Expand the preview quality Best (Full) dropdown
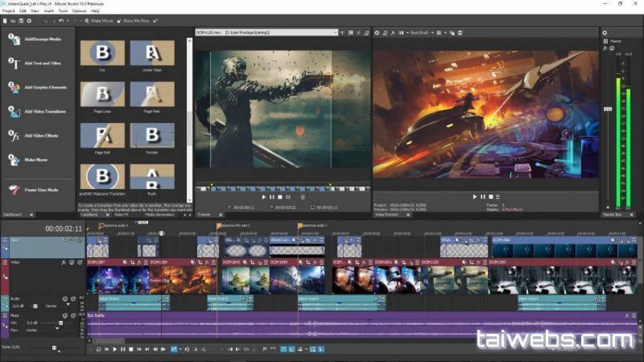This screenshot has height=362, width=644. point(432,33)
